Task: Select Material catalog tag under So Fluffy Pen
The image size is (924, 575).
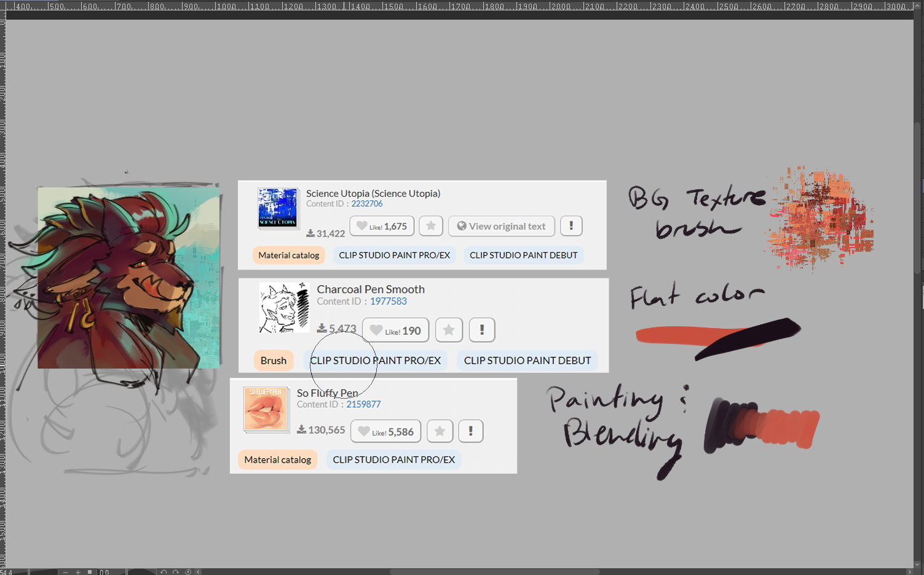Action: click(277, 460)
